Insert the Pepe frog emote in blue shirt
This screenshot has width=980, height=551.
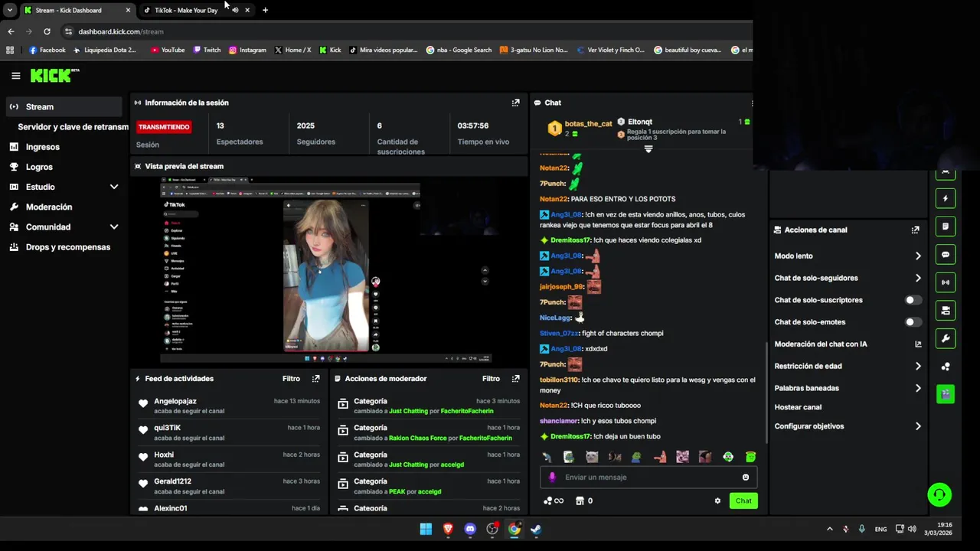click(637, 457)
